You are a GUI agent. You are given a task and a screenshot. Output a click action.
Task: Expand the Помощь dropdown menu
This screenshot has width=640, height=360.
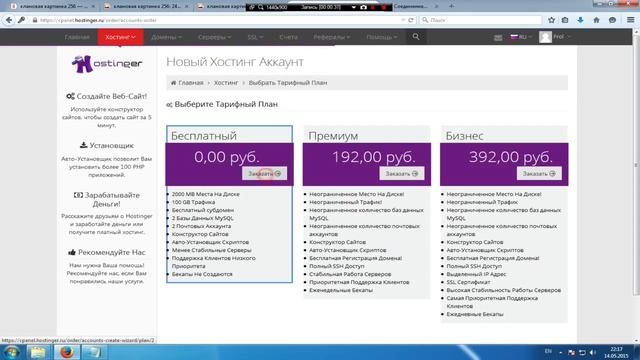pyautogui.click(x=381, y=37)
